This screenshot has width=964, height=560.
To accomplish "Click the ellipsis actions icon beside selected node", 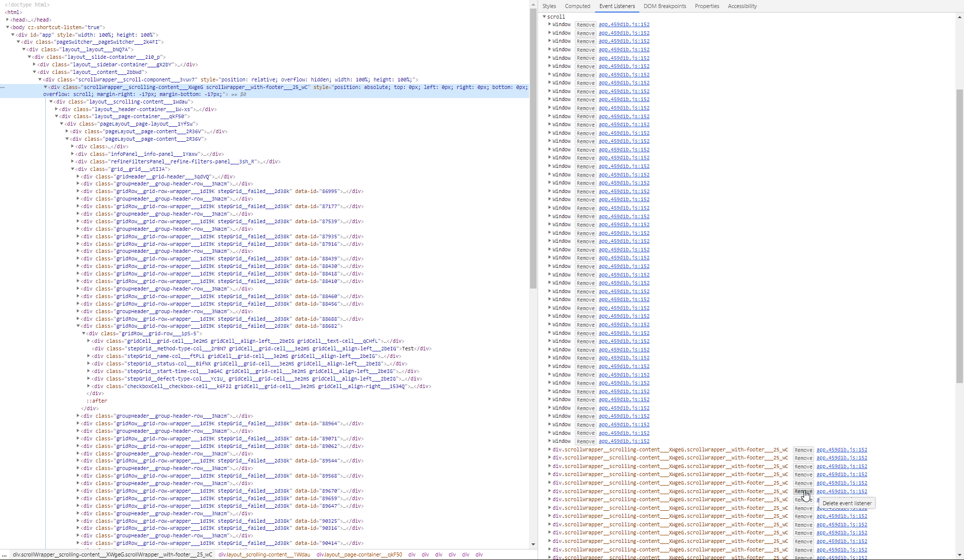I will 3,87.
